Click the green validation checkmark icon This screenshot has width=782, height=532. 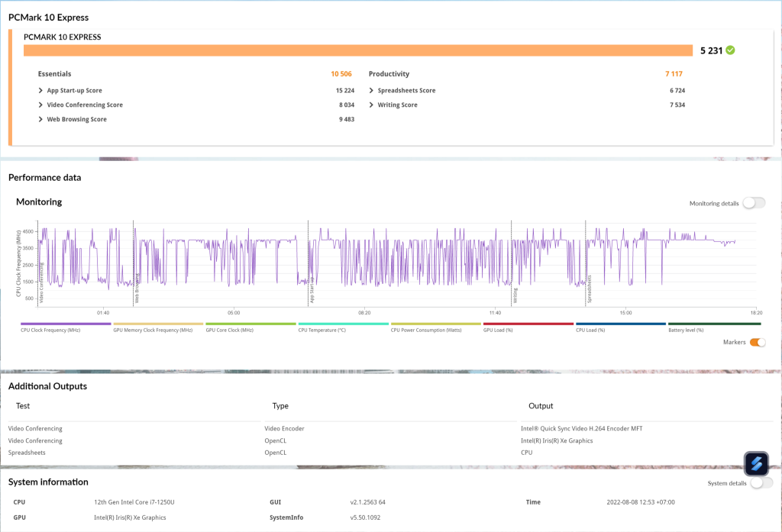730,50
